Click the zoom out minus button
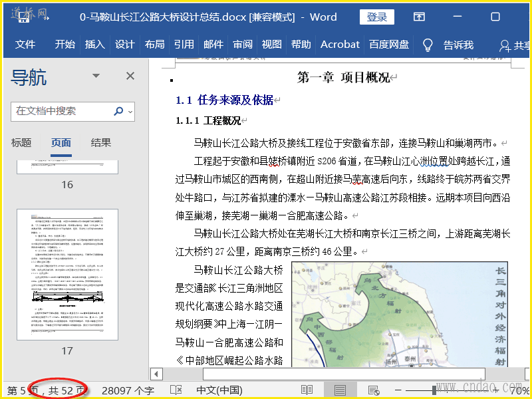Viewport: 532px width, 399px height. pos(398,390)
